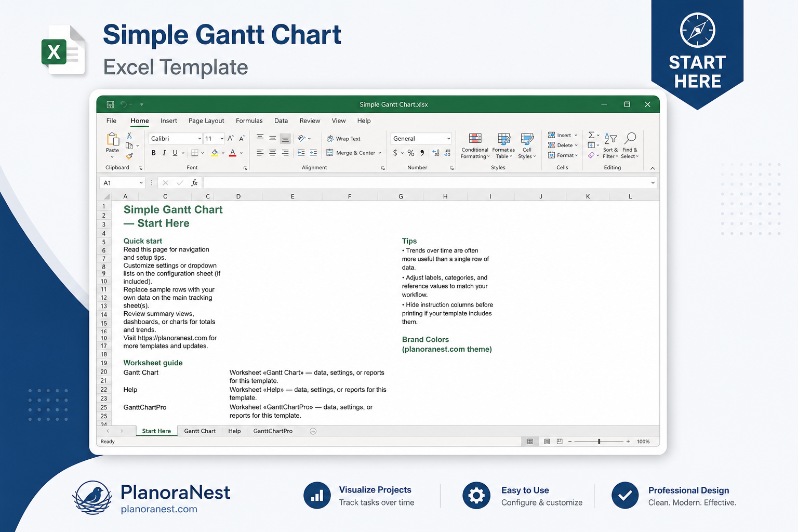Viewport: 798px width, 532px height.
Task: Toggle Bold formatting
Action: [153, 153]
